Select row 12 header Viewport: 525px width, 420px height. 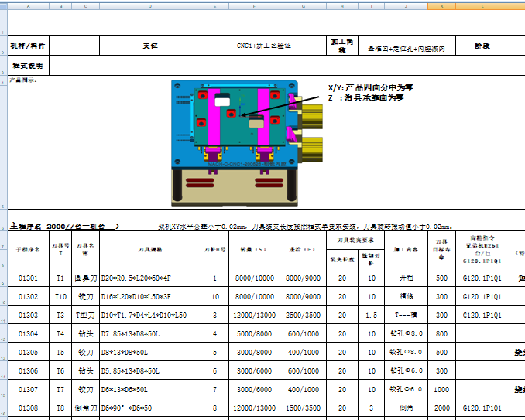3,333
